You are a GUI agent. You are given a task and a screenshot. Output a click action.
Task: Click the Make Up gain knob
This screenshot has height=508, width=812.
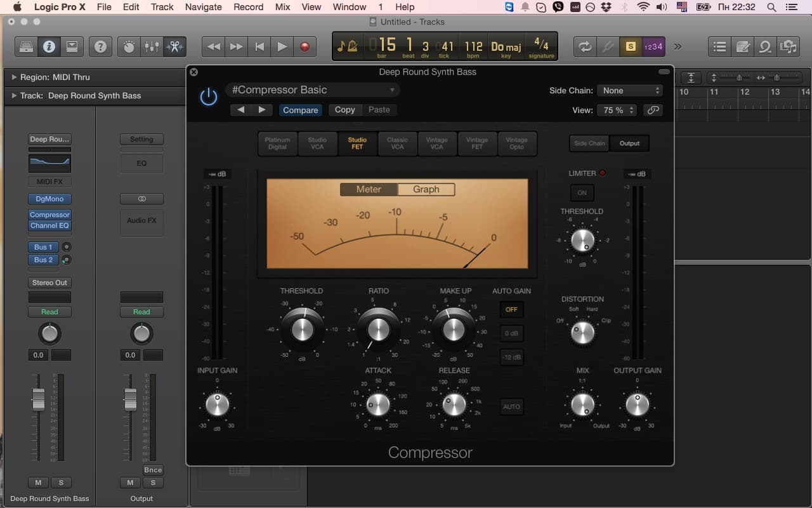coord(453,330)
